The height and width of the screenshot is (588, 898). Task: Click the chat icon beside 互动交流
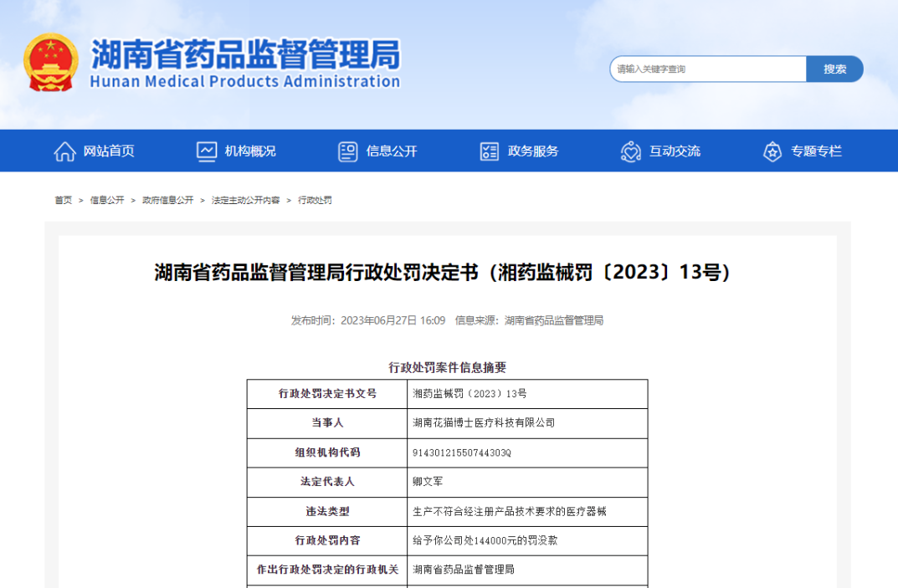click(x=631, y=151)
